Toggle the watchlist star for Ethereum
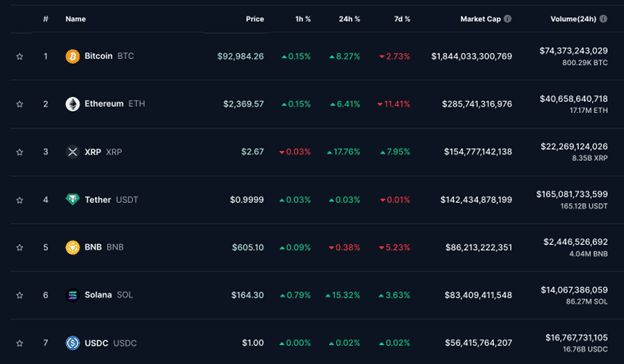The width and height of the screenshot is (624, 364). (20, 104)
